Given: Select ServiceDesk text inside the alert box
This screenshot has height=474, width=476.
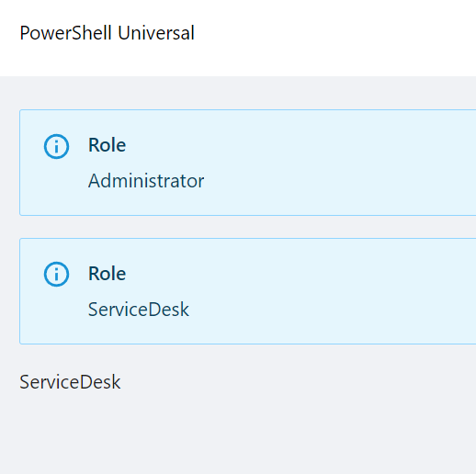Looking at the screenshot, I should (139, 310).
